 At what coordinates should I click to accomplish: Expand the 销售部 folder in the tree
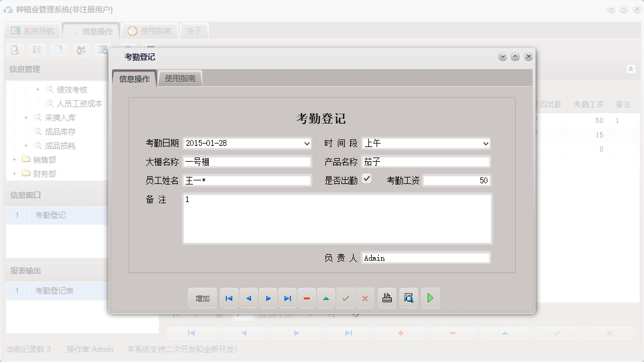[x=14, y=159]
